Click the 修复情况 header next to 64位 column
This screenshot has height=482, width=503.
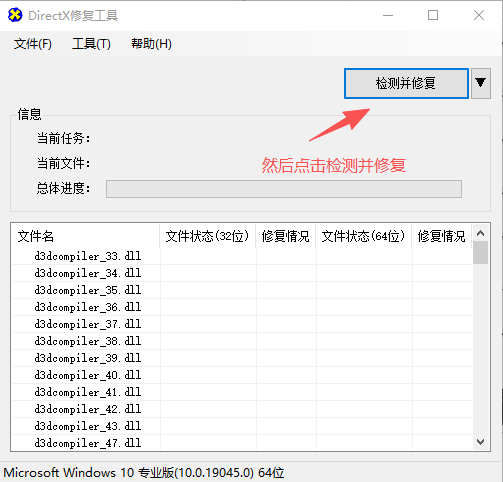pos(442,236)
